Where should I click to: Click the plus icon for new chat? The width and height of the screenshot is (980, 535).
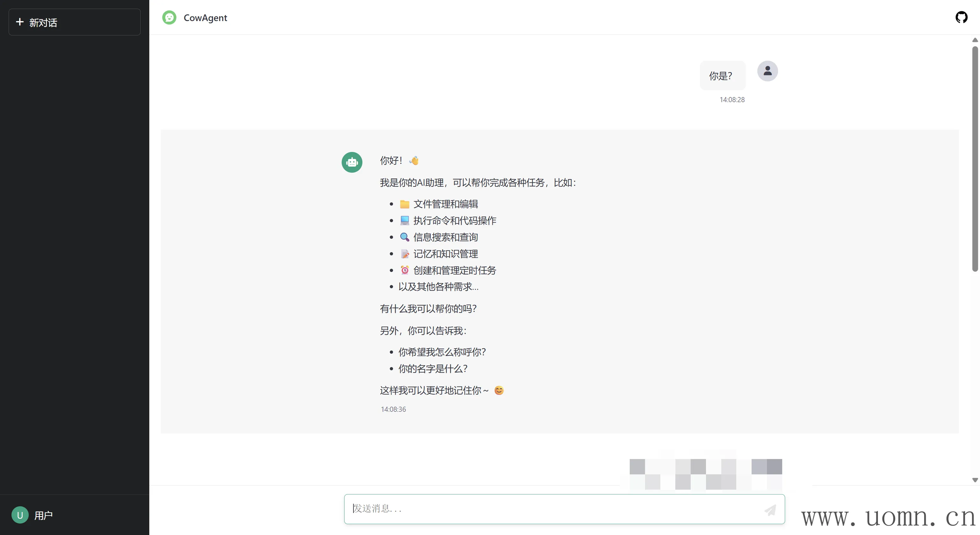pos(20,22)
